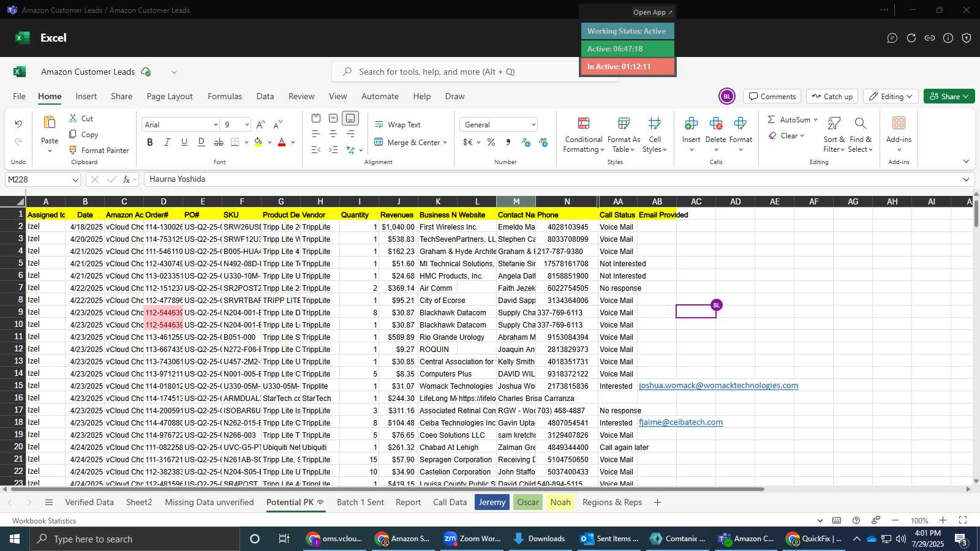The width and height of the screenshot is (980, 551).
Task: Open the fill color picker arrow
Action: 269,142
